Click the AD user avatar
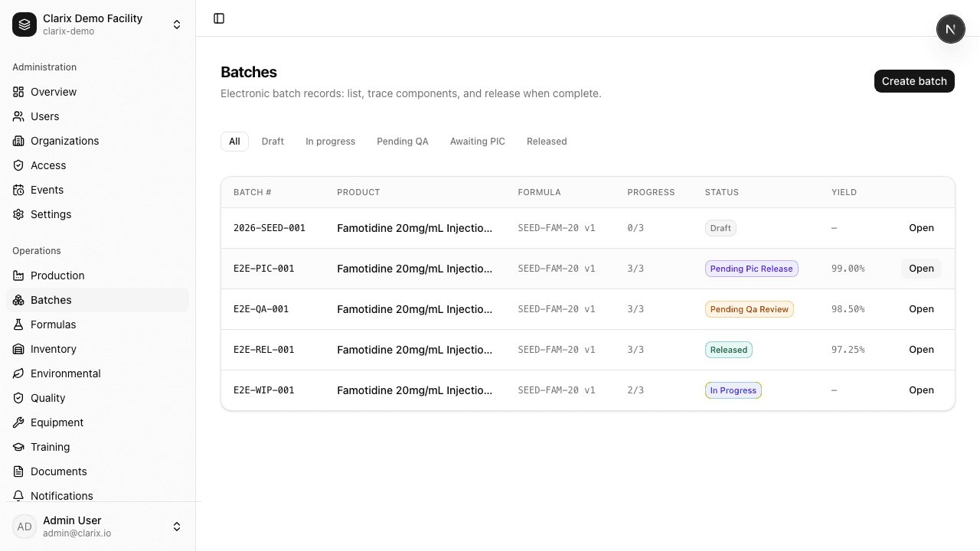980x551 pixels. click(x=24, y=527)
